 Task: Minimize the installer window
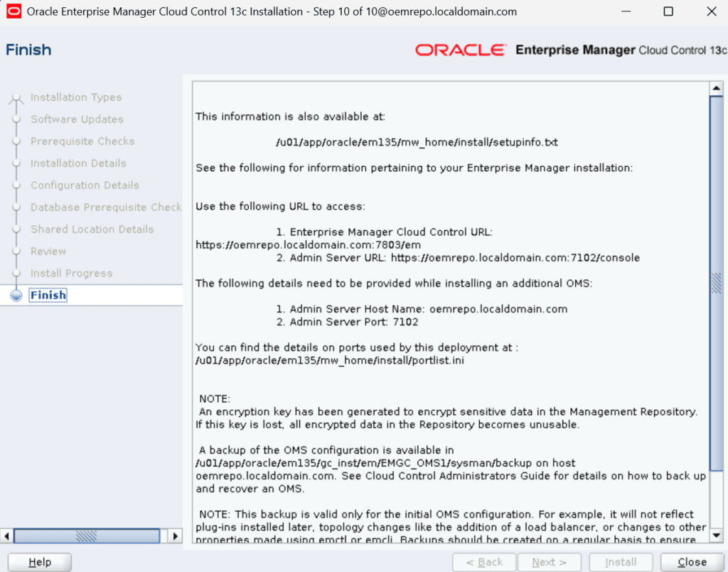tap(626, 11)
